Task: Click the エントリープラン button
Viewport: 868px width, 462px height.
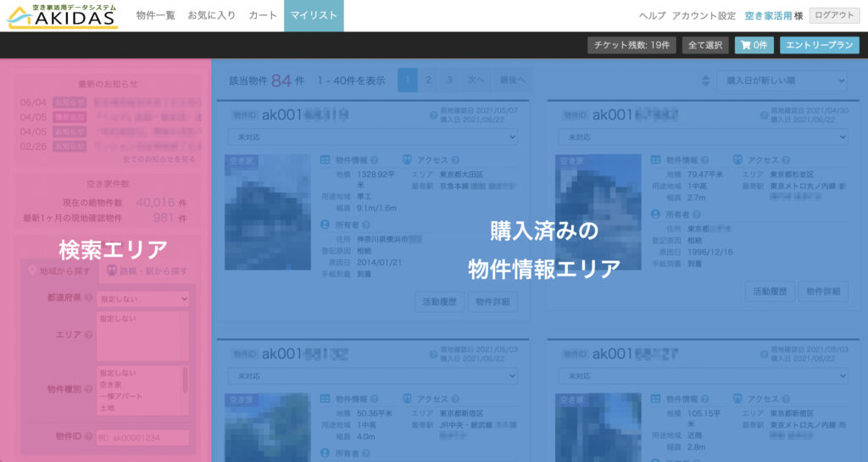Action: (x=820, y=45)
